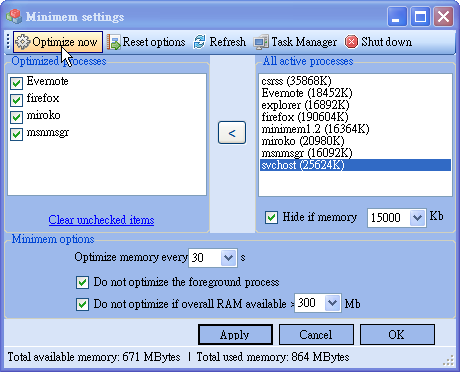460x372 pixels.
Task: Click the Optimize now toolbar button
Action: (58, 42)
